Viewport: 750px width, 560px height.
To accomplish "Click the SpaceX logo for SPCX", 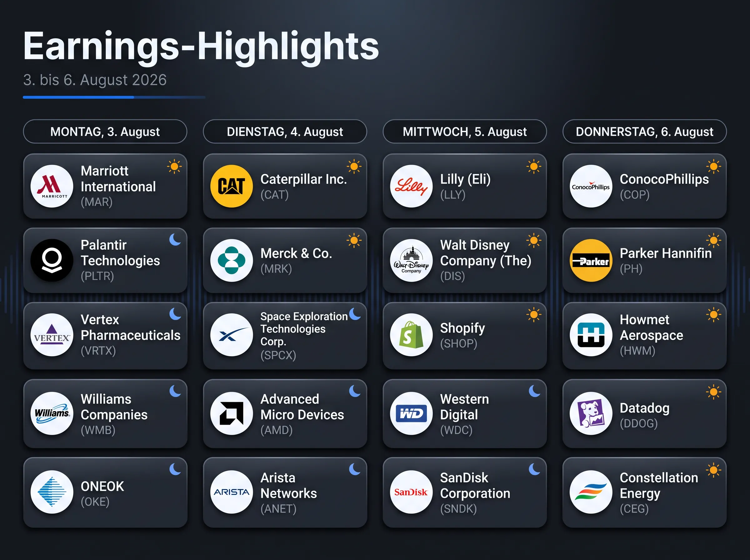I will [x=232, y=335].
